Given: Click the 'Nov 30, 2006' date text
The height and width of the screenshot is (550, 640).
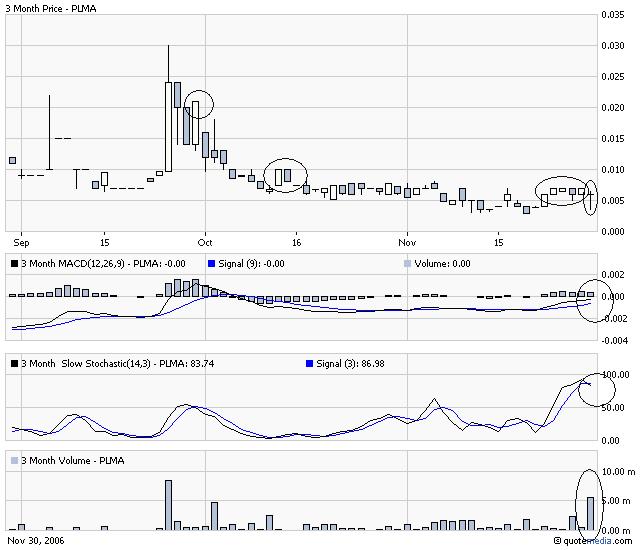Looking at the screenshot, I should tap(36, 541).
